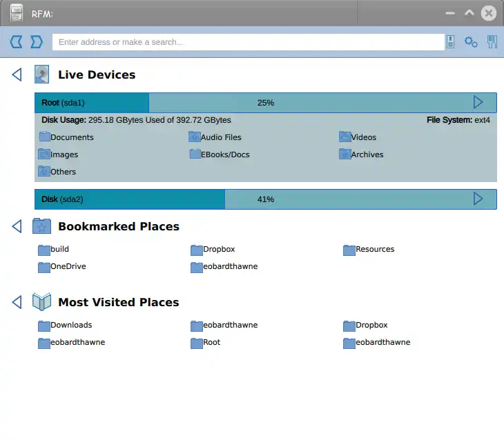Click the Bookmarked Places star folder icon
Viewport: 504px width, 440px height.
(42, 226)
